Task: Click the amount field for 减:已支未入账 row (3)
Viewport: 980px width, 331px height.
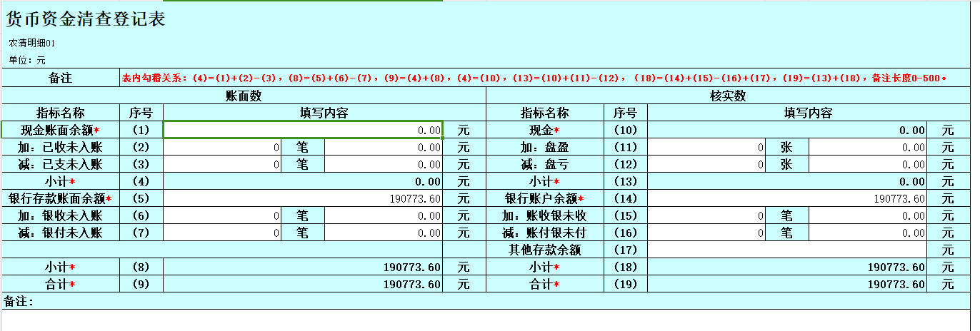Action: (x=384, y=164)
